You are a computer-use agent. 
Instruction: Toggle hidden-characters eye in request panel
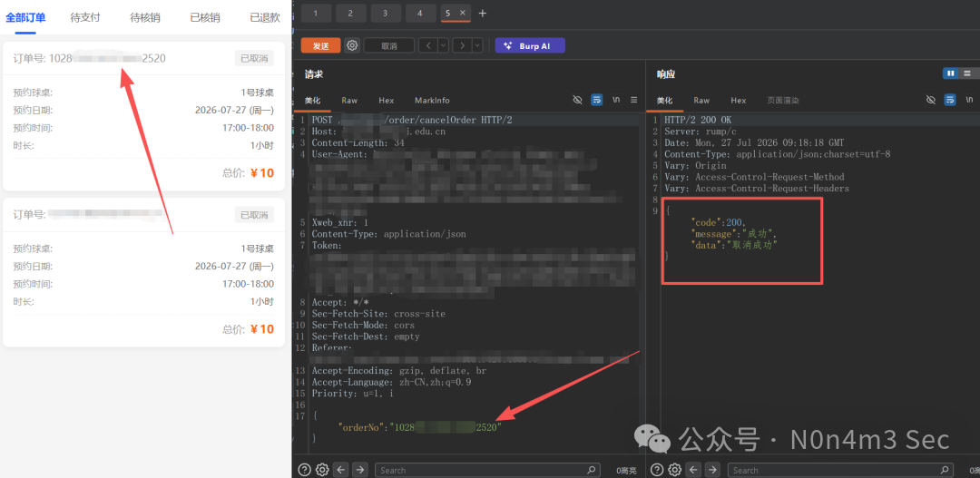[577, 100]
